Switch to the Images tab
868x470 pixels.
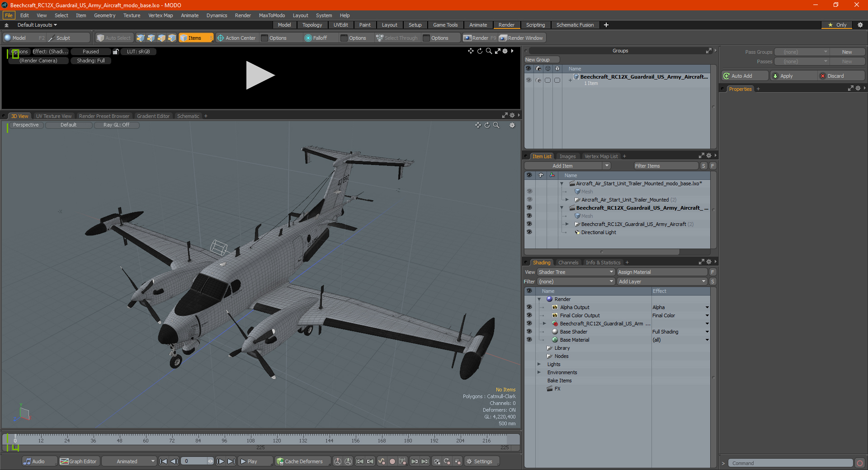pyautogui.click(x=567, y=156)
